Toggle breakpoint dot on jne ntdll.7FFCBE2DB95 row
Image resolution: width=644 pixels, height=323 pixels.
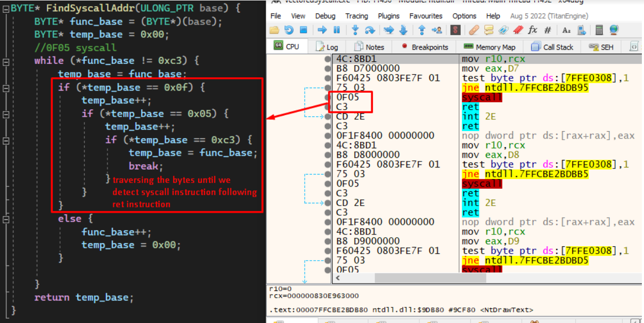click(x=328, y=88)
